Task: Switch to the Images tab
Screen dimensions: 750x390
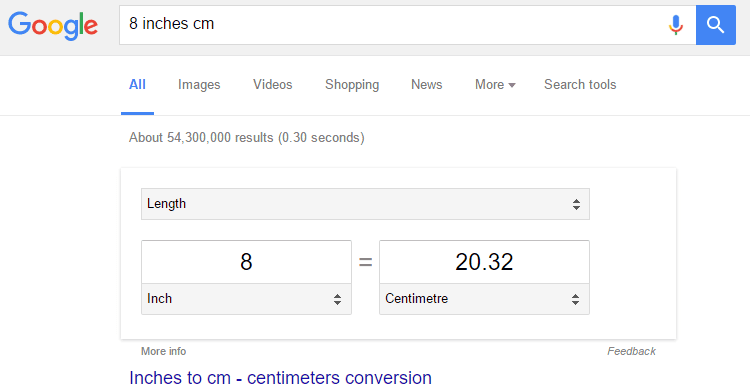Action: tap(199, 85)
